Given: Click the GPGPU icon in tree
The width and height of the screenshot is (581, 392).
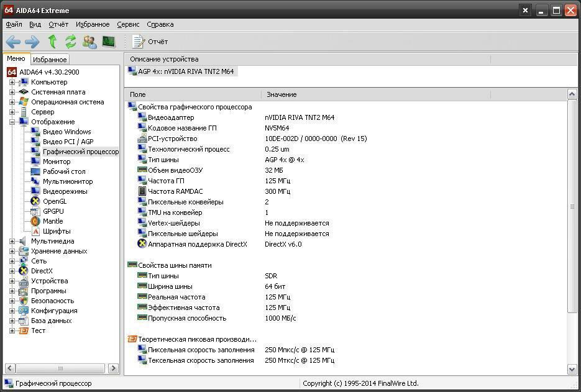Looking at the screenshot, I should point(35,212).
